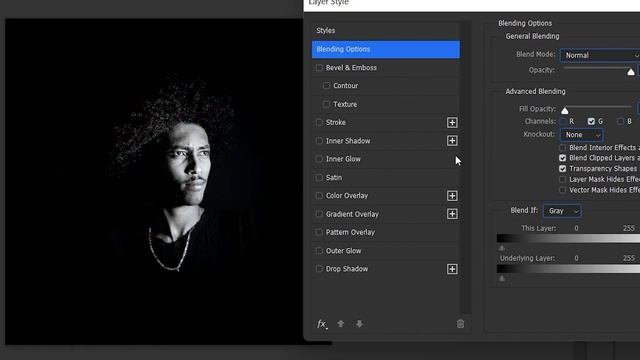Image resolution: width=640 pixels, height=360 pixels.
Task: Add another Inner Shadow with plus icon
Action: point(452,141)
